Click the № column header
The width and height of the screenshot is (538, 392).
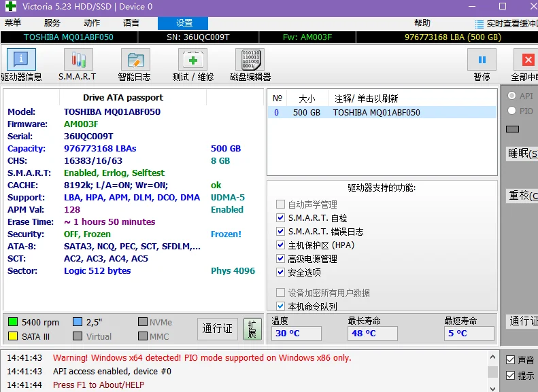(278, 99)
